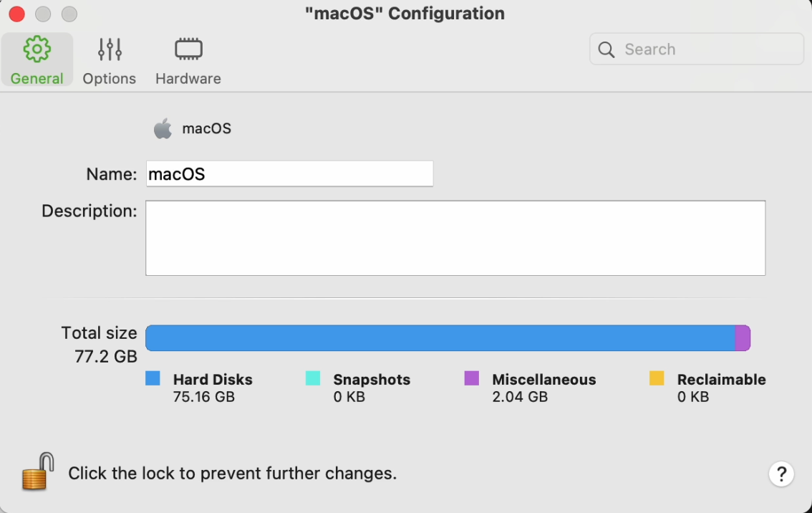Click the "Click the lock to prevent" text
Screen dimensions: 812x513
[232, 474]
